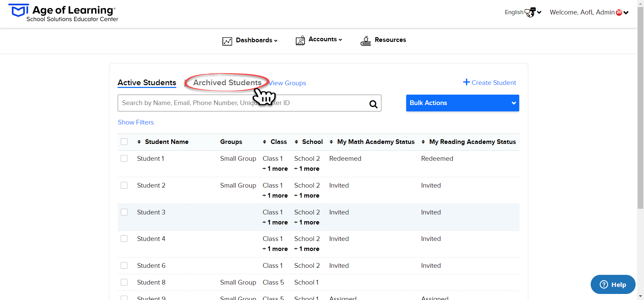644x300 pixels.
Task: Click the page vertical scrollbar
Action: [641, 107]
